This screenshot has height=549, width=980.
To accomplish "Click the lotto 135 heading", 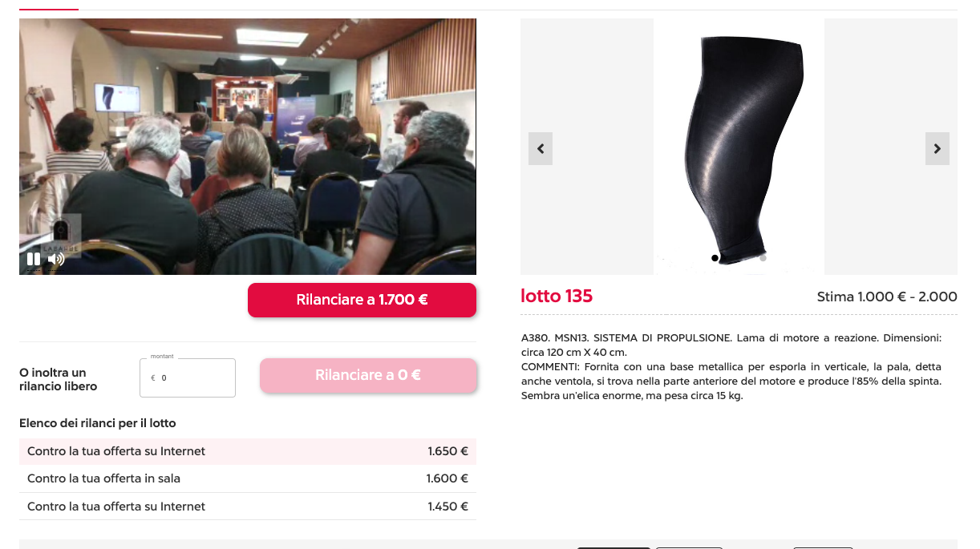I will click(x=557, y=296).
